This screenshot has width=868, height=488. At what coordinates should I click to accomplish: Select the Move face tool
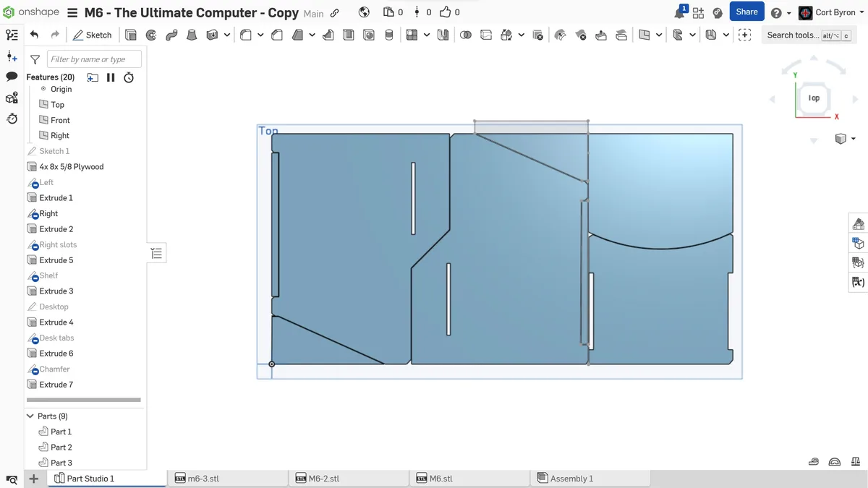[x=600, y=35]
